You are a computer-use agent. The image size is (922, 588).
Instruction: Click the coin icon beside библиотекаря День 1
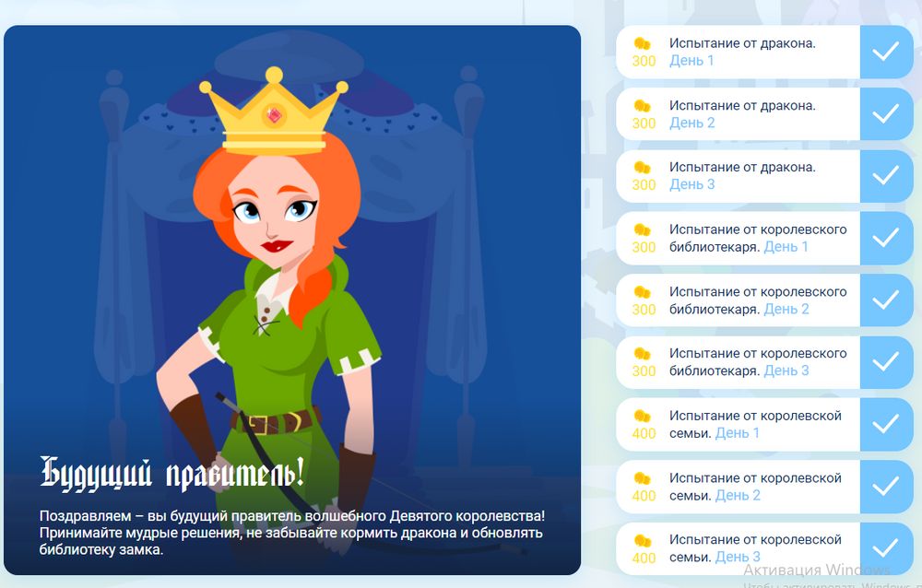[x=643, y=231]
